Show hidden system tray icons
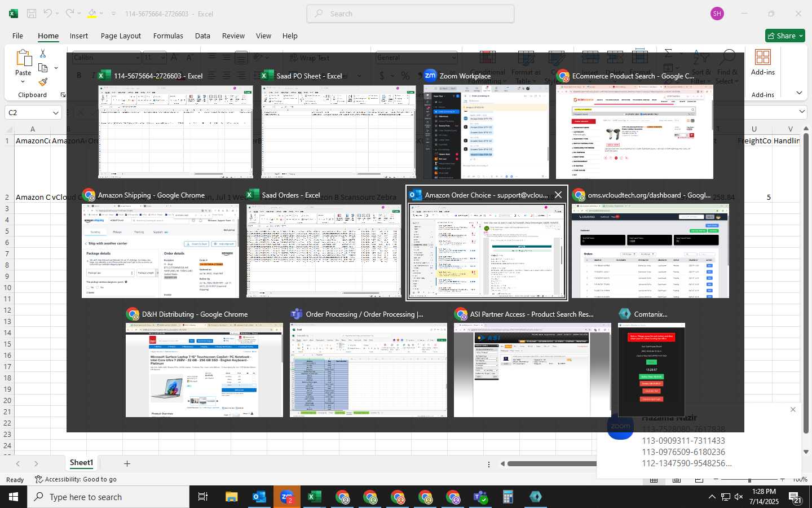The height and width of the screenshot is (508, 812). click(712, 497)
